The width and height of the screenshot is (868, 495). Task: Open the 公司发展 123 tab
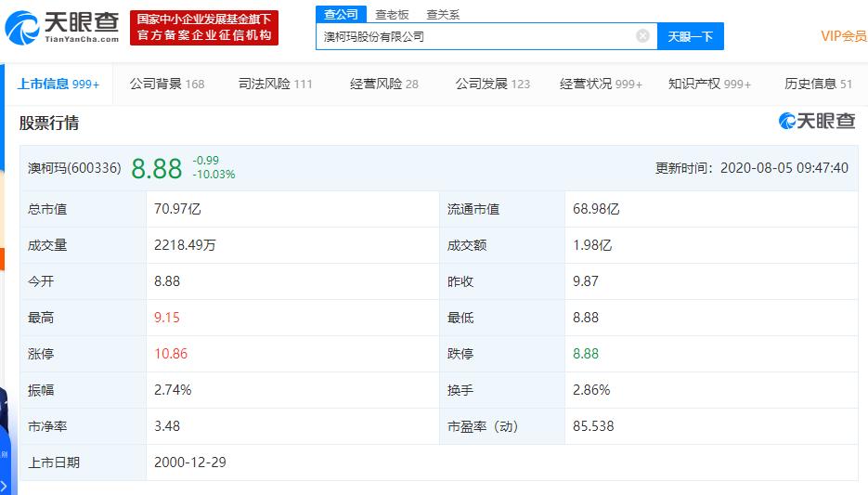pos(493,84)
